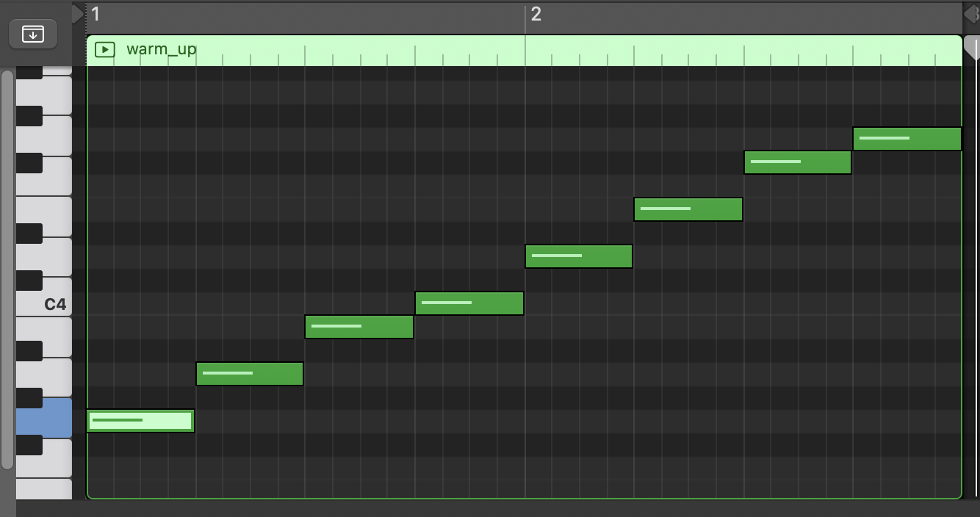Select the E4 note in bar 2
The image size is (980, 517).
tap(688, 209)
